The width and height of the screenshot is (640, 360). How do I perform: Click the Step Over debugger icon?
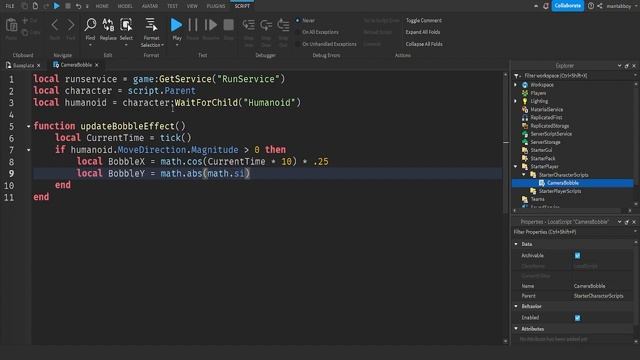(266, 25)
